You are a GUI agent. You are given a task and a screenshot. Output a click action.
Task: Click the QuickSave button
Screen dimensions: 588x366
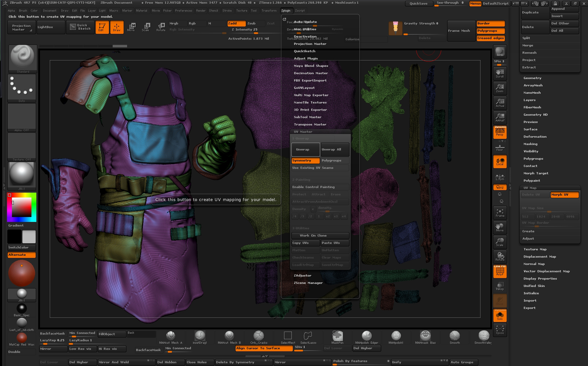(418, 4)
